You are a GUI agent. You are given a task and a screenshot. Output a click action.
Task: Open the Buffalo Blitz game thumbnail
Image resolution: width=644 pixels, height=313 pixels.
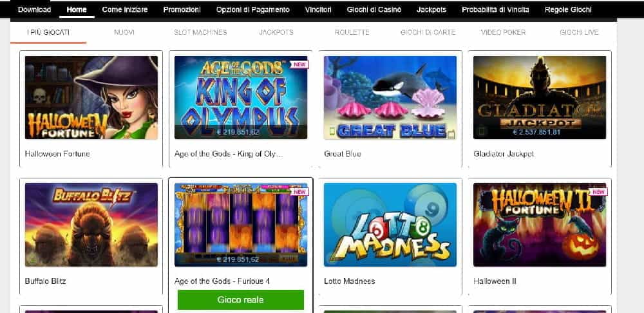(91, 225)
